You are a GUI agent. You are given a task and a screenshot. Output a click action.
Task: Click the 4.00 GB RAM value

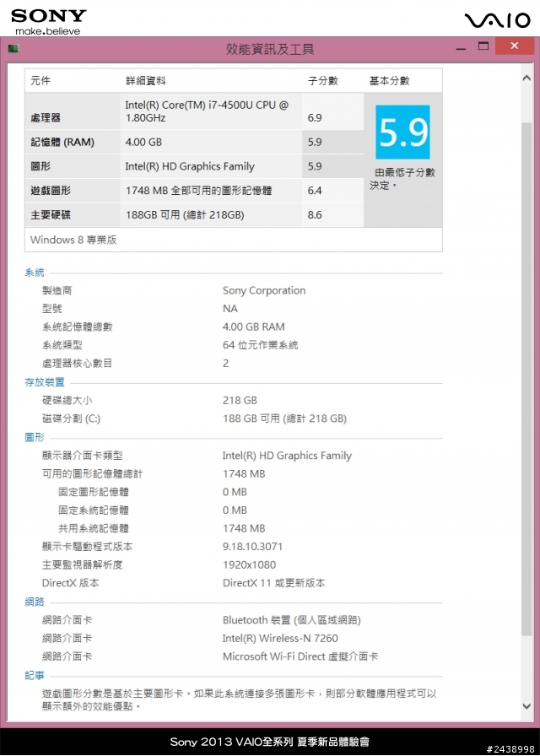point(254,327)
